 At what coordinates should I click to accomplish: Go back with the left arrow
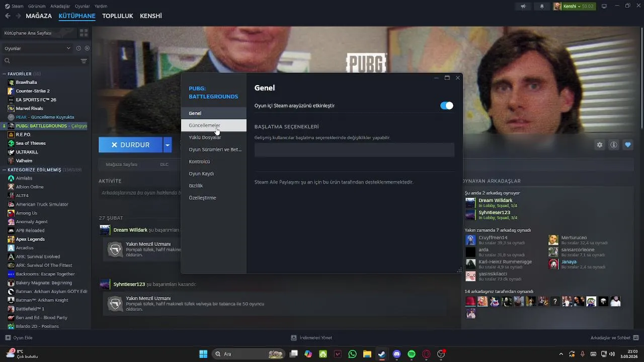(x=8, y=16)
